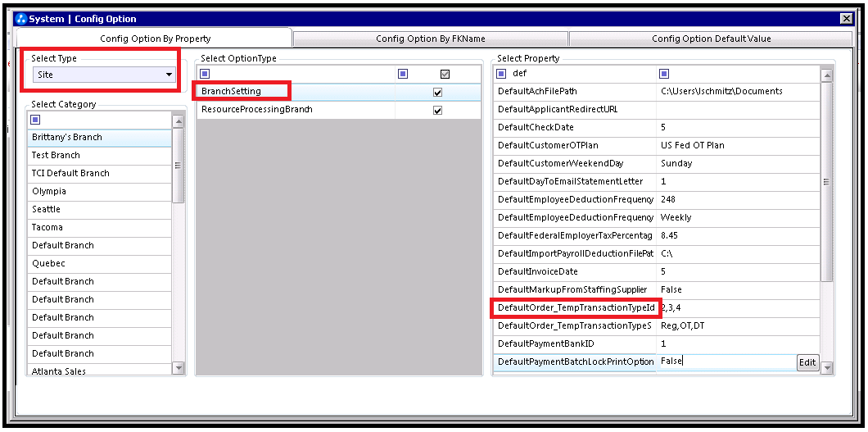Select Seattle in category list

(100, 209)
